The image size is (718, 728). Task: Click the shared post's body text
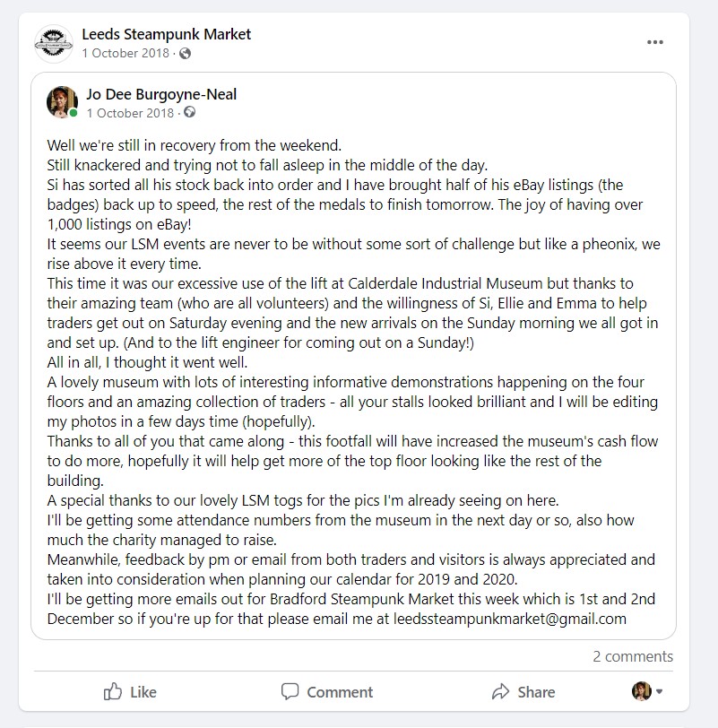pyautogui.click(x=350, y=377)
